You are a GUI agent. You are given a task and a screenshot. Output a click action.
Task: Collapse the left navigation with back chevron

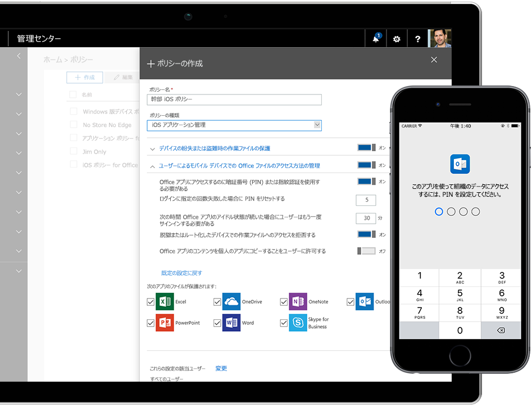[x=19, y=56]
